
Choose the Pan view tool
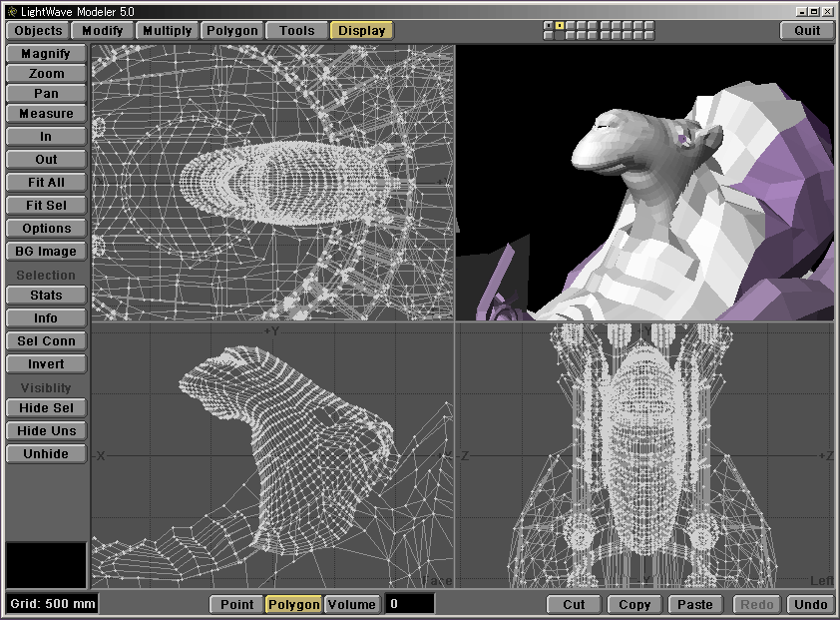point(46,93)
